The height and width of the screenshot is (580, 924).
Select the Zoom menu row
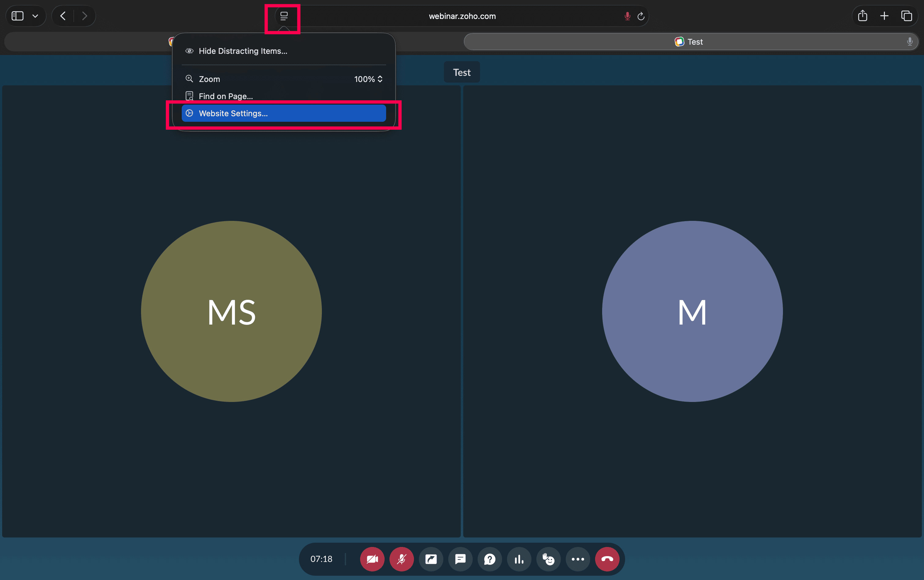[284, 79]
